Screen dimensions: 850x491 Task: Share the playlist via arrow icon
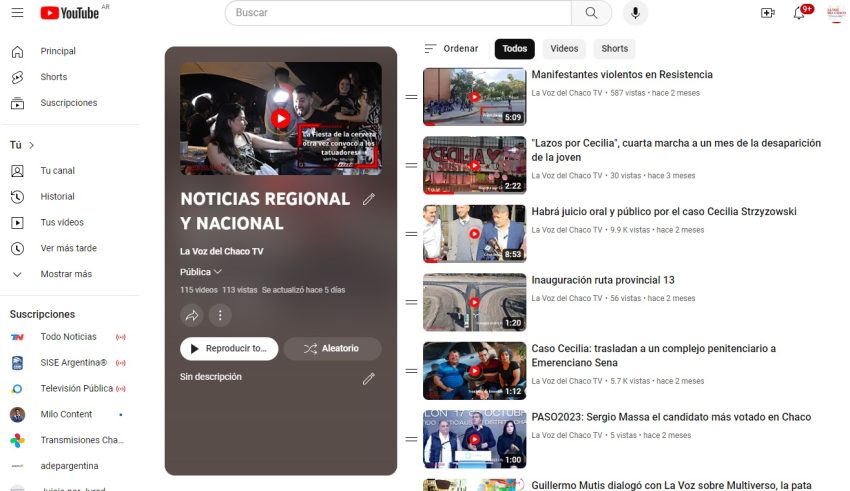pyautogui.click(x=192, y=315)
